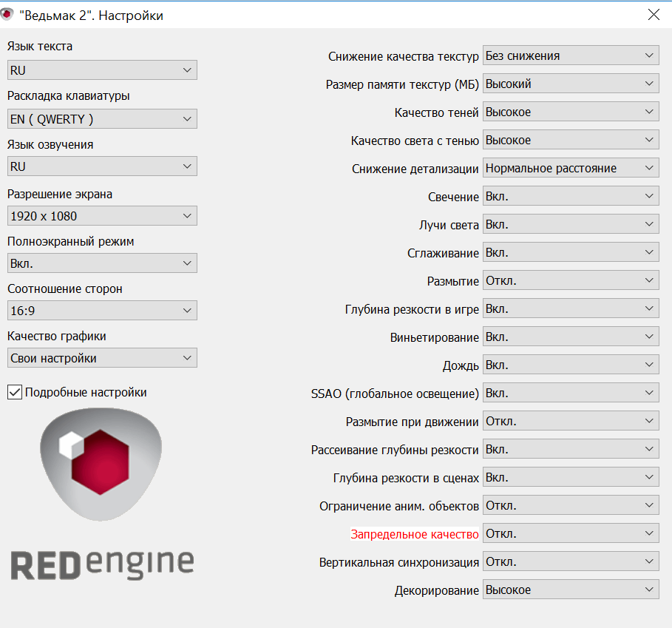Click the red Запредельное качество label
Screen dimensions: 672x628
tap(415, 534)
